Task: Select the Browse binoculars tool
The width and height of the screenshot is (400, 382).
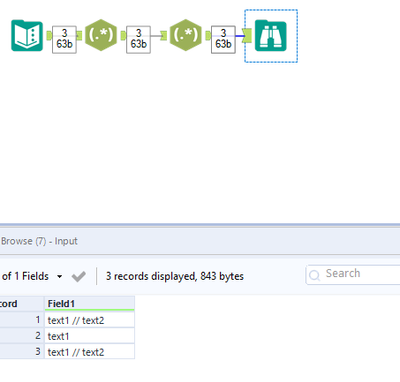Action: pos(271,36)
